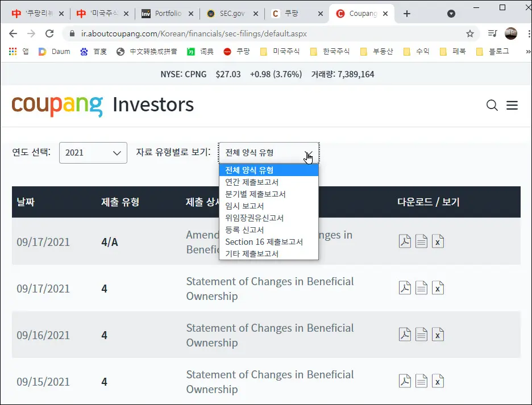Open the 百度 bookmark
The height and width of the screenshot is (405, 532).
(x=94, y=52)
